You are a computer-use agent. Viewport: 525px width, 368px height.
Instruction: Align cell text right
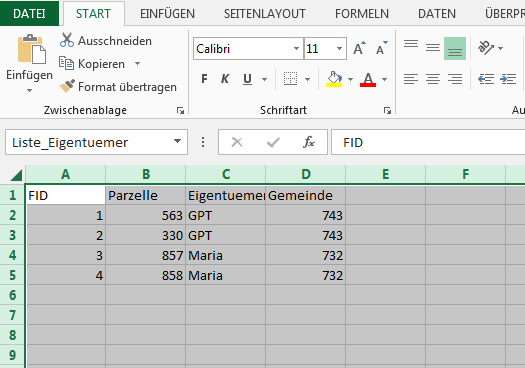[x=455, y=79]
